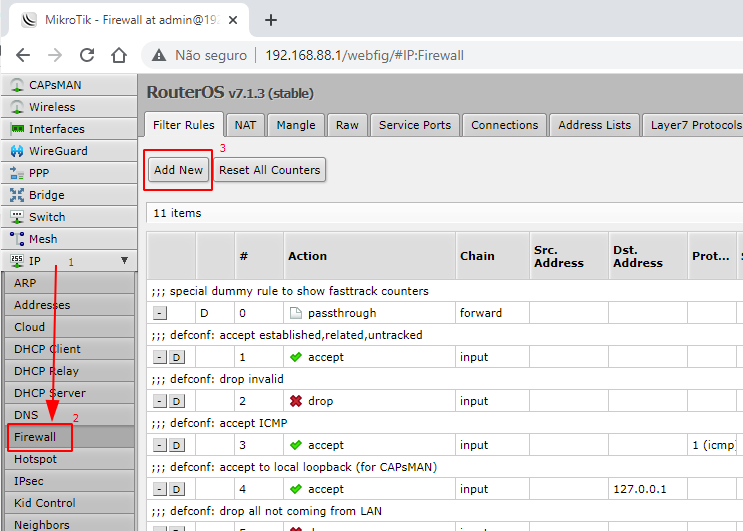The height and width of the screenshot is (531, 743).
Task: Click the browser address bar URL
Action: [x=364, y=55]
